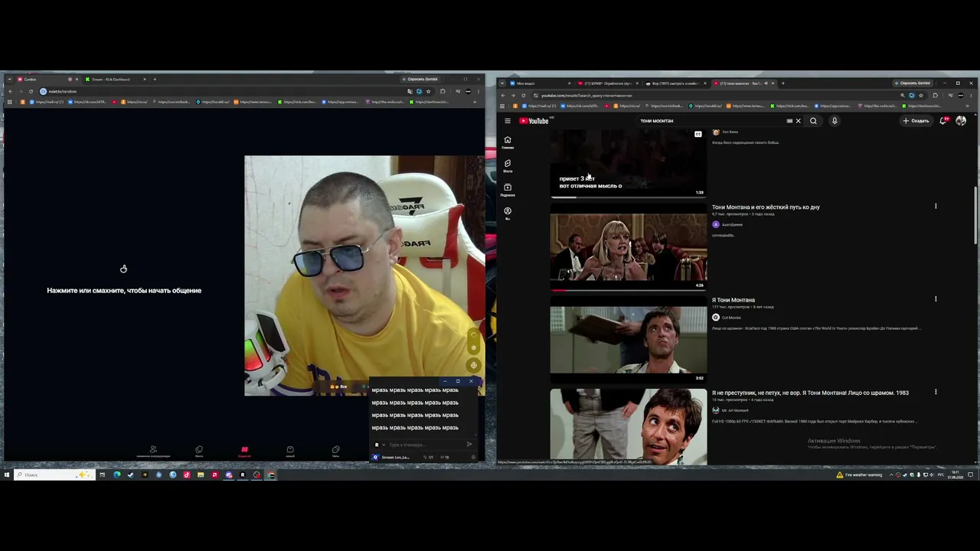Open the tab search chevron in left browser
Screen dimensions: 980x551
(x=10, y=80)
